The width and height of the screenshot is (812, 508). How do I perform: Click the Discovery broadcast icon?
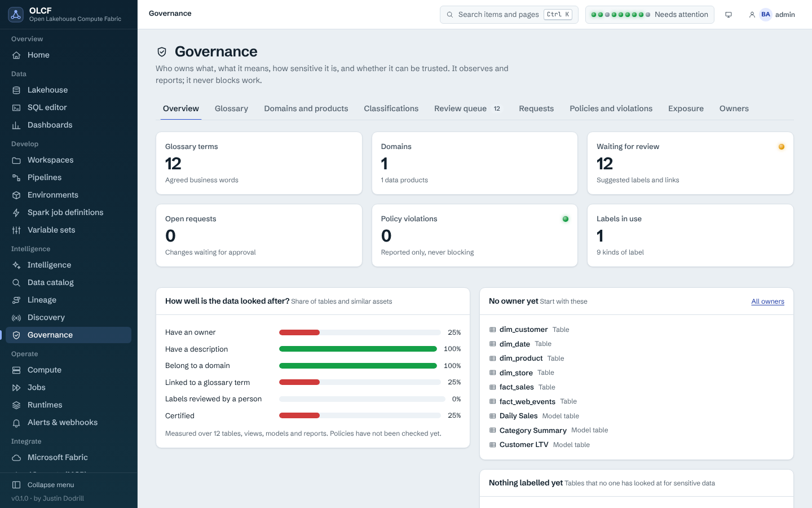pos(16,318)
